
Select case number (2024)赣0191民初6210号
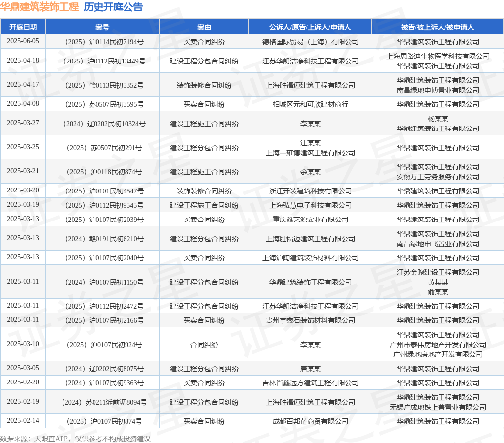click(x=104, y=239)
